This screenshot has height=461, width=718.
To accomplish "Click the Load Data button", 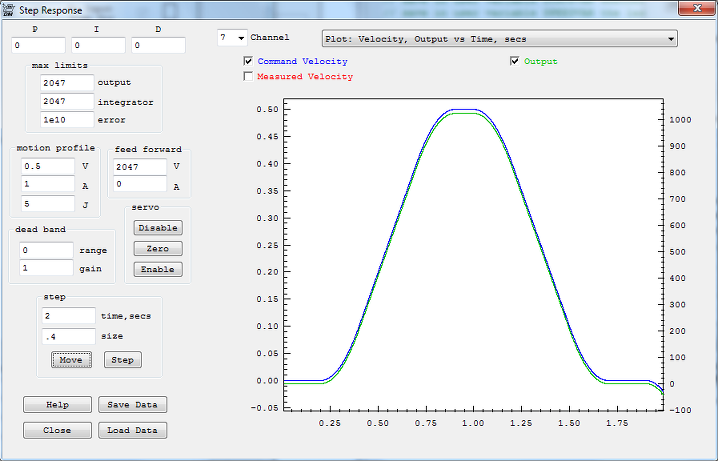I will coord(132,430).
